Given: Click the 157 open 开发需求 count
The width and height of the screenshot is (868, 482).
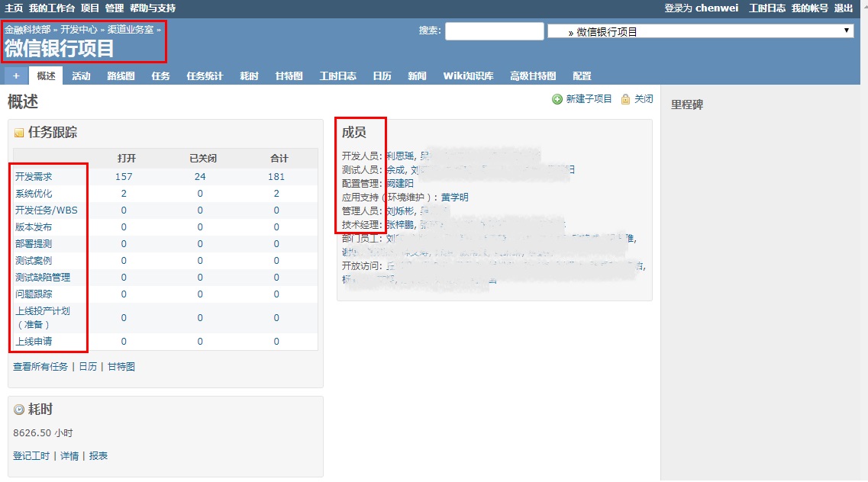Looking at the screenshot, I should [x=124, y=176].
